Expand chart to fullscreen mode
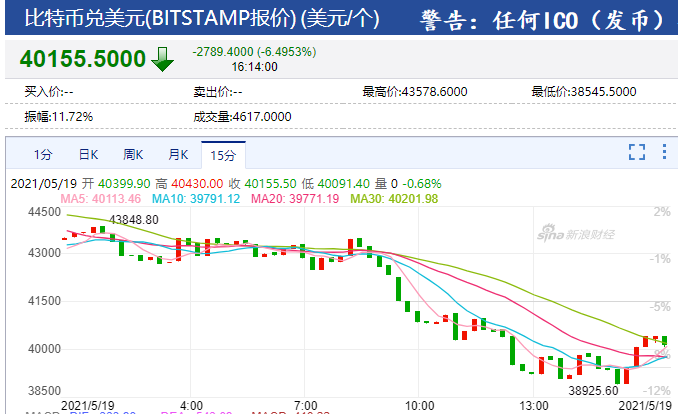The width and height of the screenshot is (678, 414). coord(636,152)
